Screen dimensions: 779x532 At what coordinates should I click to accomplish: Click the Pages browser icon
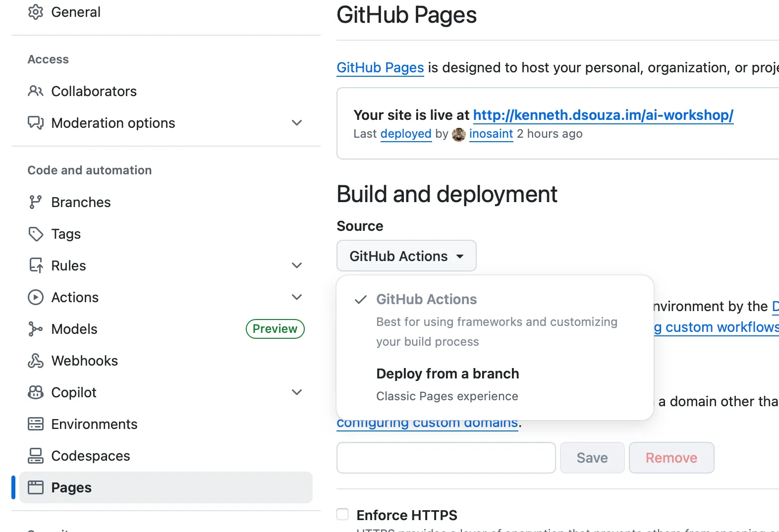[36, 487]
